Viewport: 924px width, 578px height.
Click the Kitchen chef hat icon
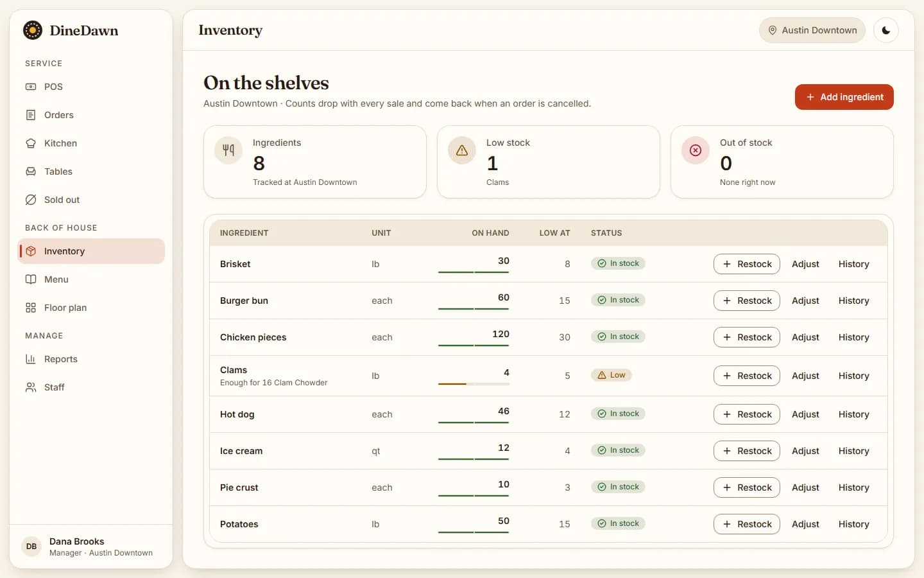pyautogui.click(x=31, y=143)
